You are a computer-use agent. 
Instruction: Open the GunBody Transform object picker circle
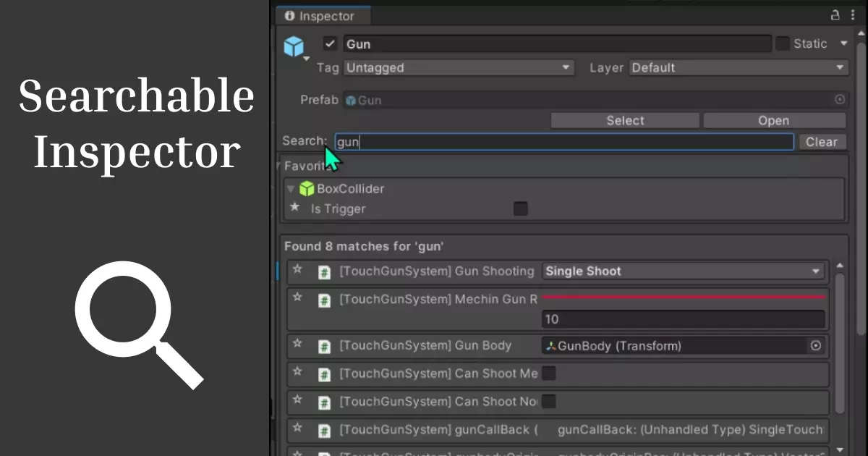(816, 345)
